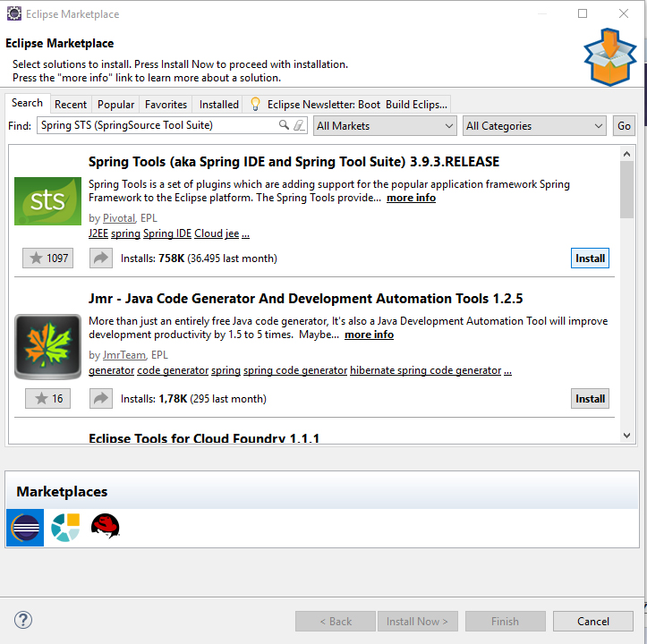
Task: Click more info link for Spring Tools
Action: 411,198
